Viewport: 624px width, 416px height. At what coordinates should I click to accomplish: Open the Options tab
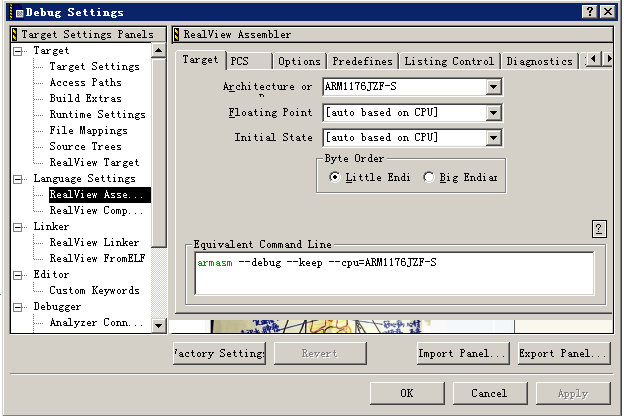click(x=299, y=61)
